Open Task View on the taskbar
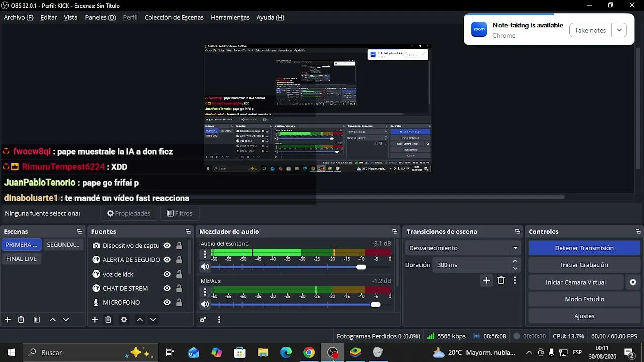Image resolution: width=644 pixels, height=362 pixels. [170, 353]
